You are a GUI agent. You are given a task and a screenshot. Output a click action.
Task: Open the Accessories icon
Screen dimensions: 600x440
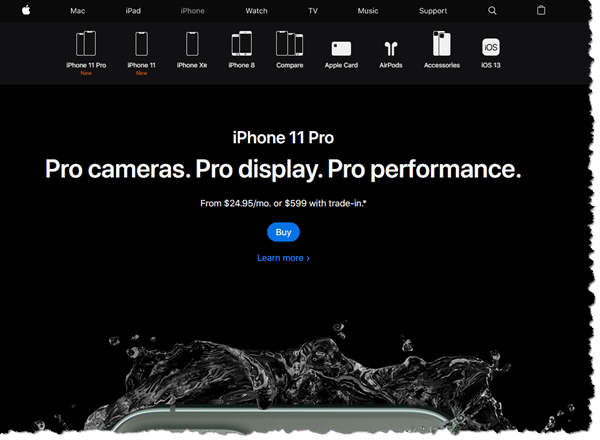pos(441,44)
